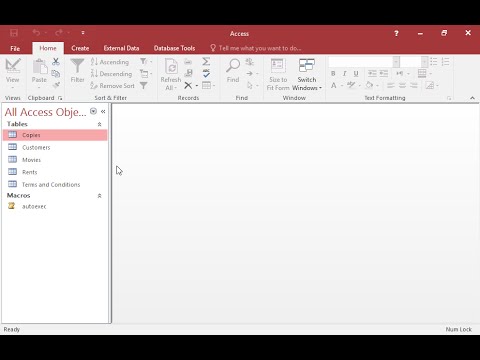This screenshot has width=480, height=360.
Task: Click the Format Painter icon
Action: coord(56,85)
